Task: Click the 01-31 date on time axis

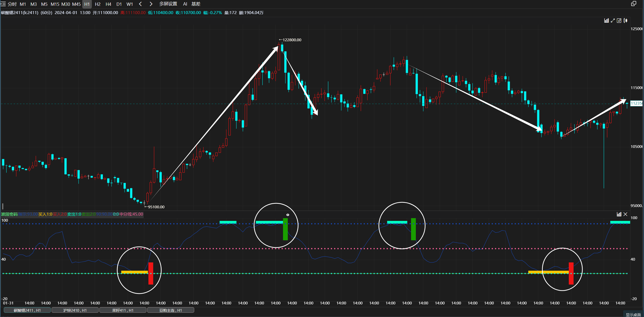Action: (x=8, y=303)
